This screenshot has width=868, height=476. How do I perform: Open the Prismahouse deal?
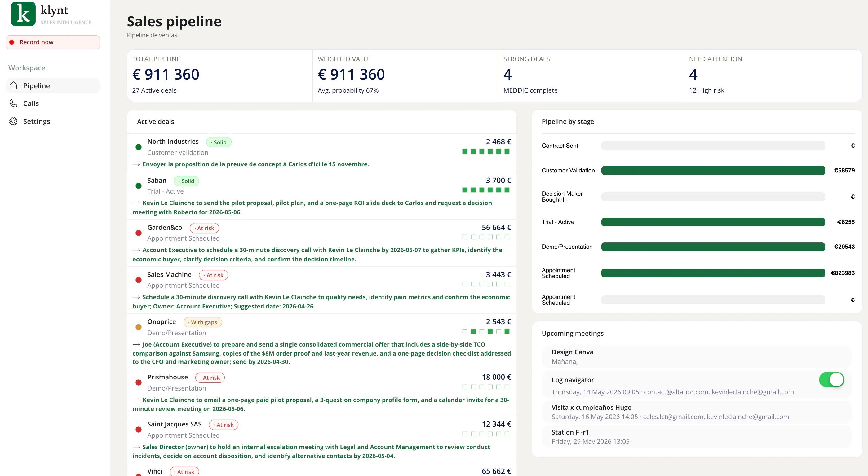coord(322,392)
